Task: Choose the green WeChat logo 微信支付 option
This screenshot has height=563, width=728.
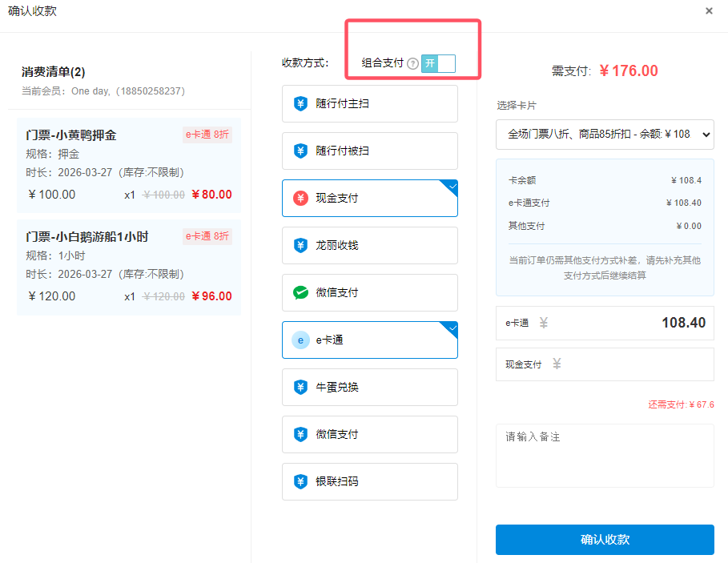Action: (300, 292)
